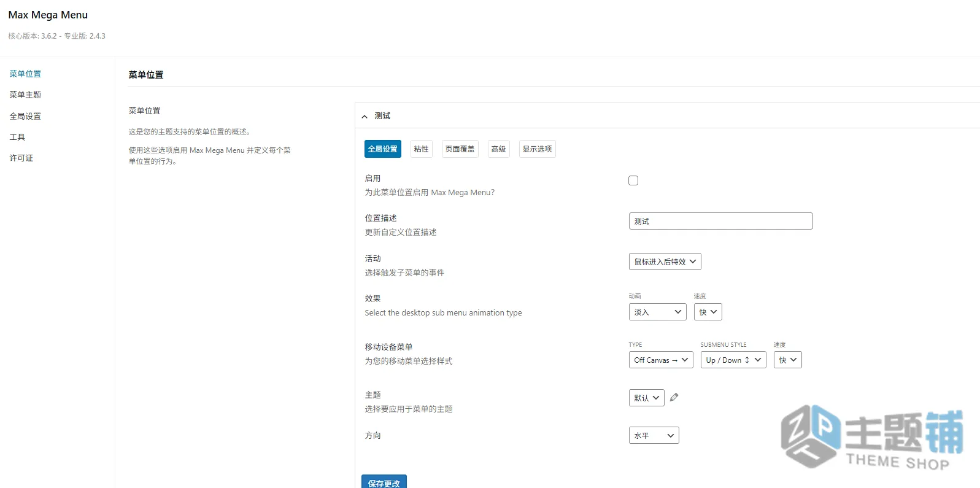Open the 淡入 animation dropdown
The height and width of the screenshot is (488, 980).
pos(657,312)
